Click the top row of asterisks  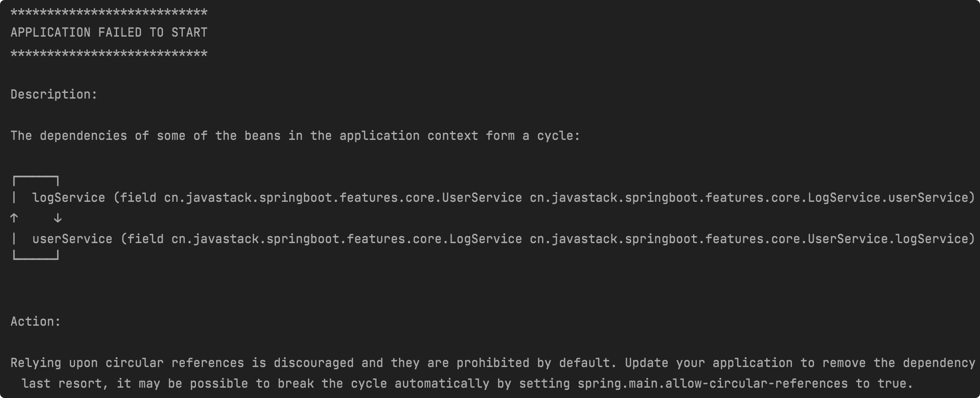[109, 13]
